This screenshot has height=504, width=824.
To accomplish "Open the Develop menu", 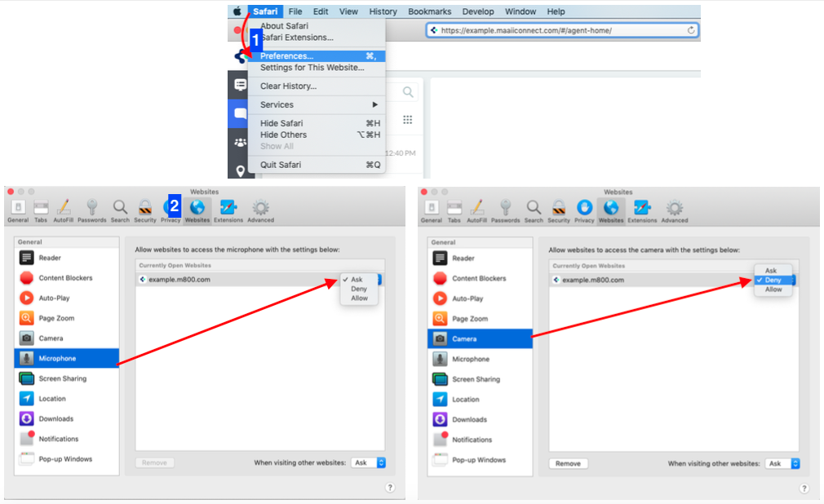I will (478, 11).
